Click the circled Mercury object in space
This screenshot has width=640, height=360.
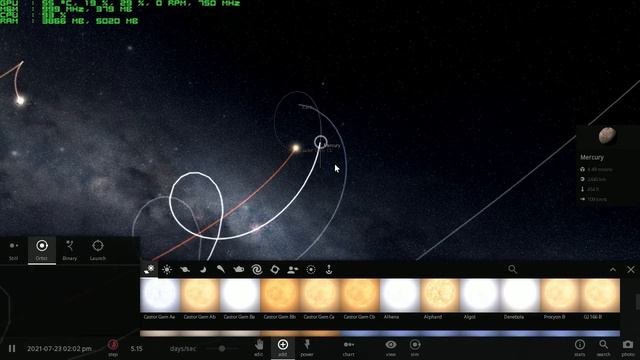point(321,142)
